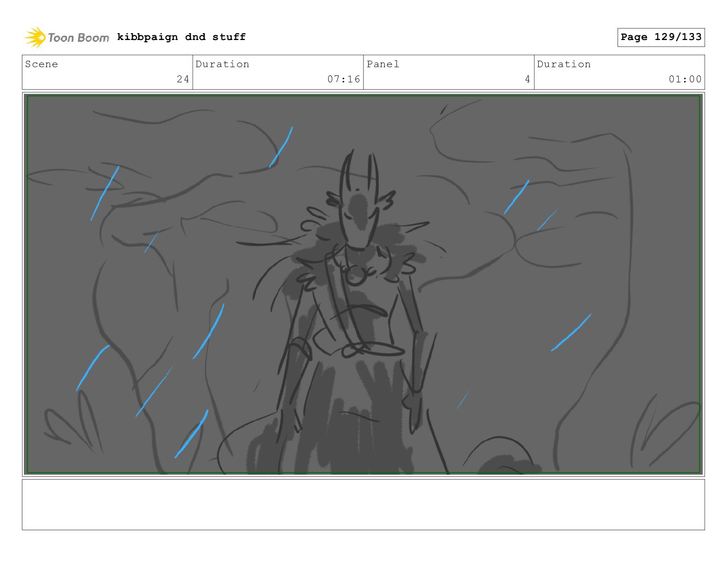Click the panel duration value '01:00'

pos(685,80)
